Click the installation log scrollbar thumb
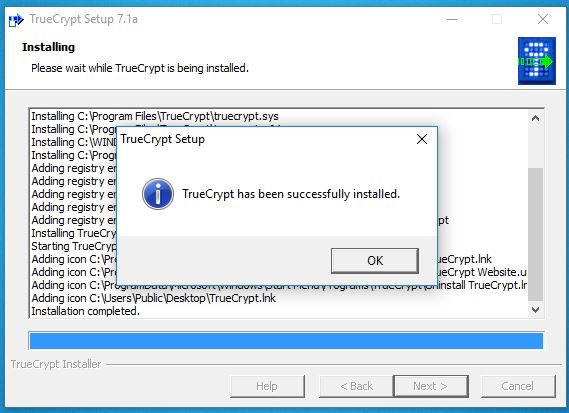This screenshot has width=569, height=413. pos(535,234)
